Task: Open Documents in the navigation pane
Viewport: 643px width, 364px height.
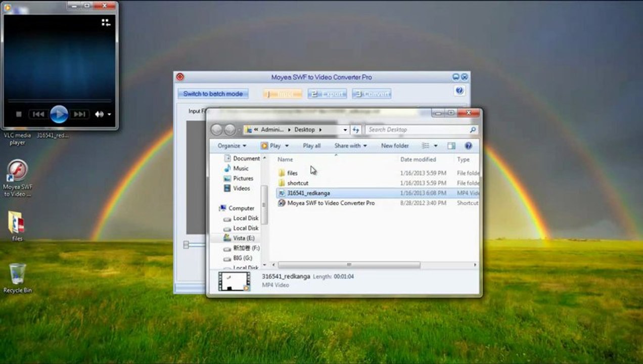Action: 241,158
